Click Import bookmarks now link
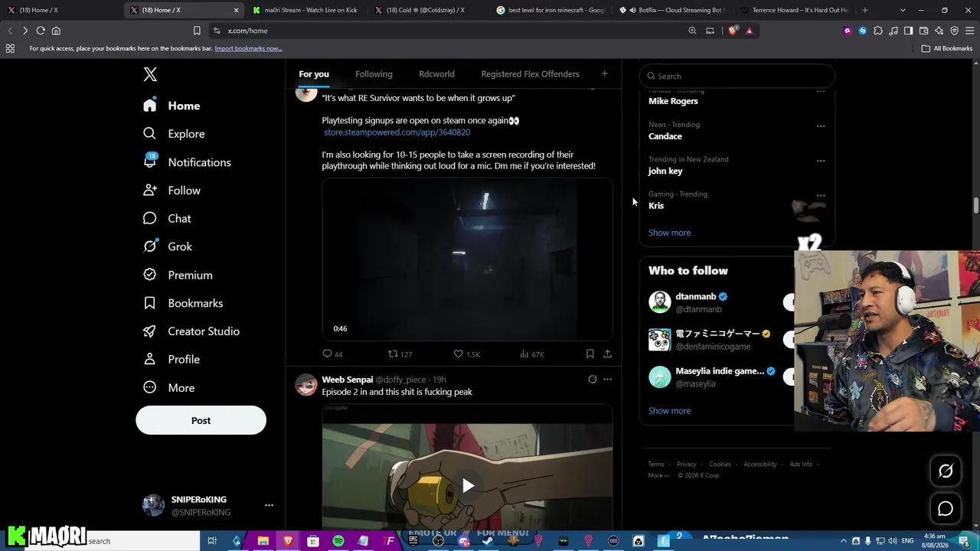Viewport: 980px width, 551px height. (x=248, y=48)
